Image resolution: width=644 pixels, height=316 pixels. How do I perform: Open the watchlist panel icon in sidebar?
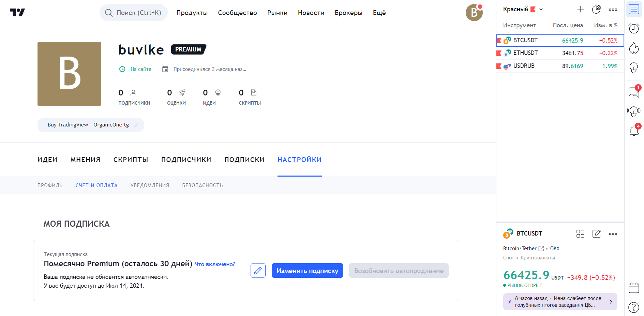tap(634, 9)
